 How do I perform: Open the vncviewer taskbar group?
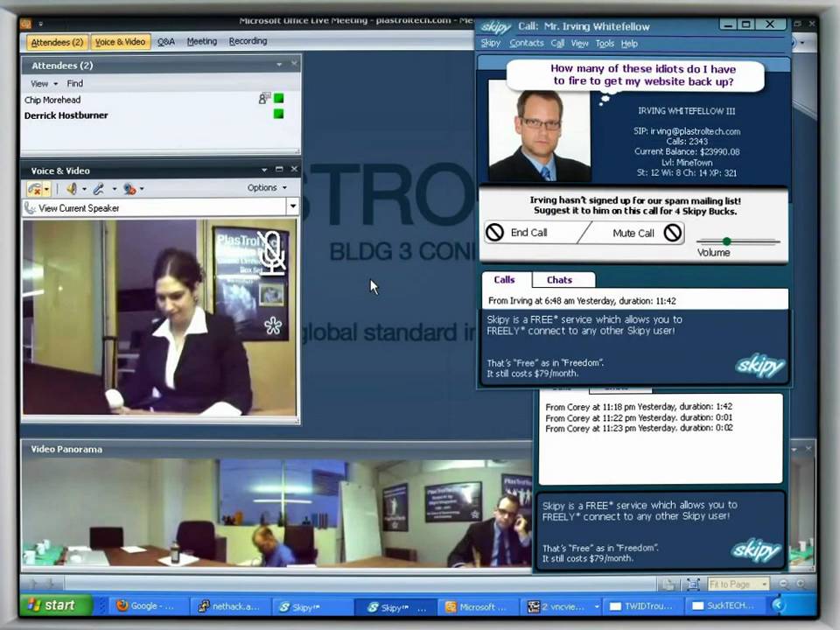pos(562,606)
